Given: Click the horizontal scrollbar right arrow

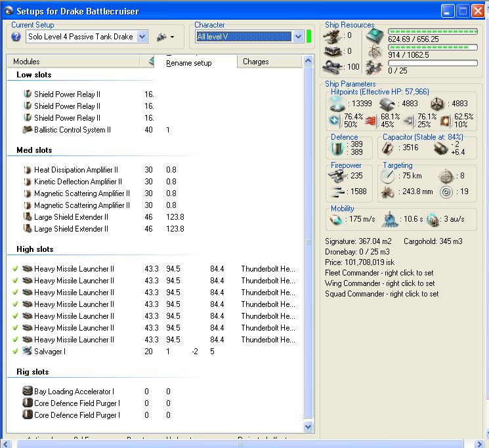Looking at the screenshot, I should pos(479,444).
